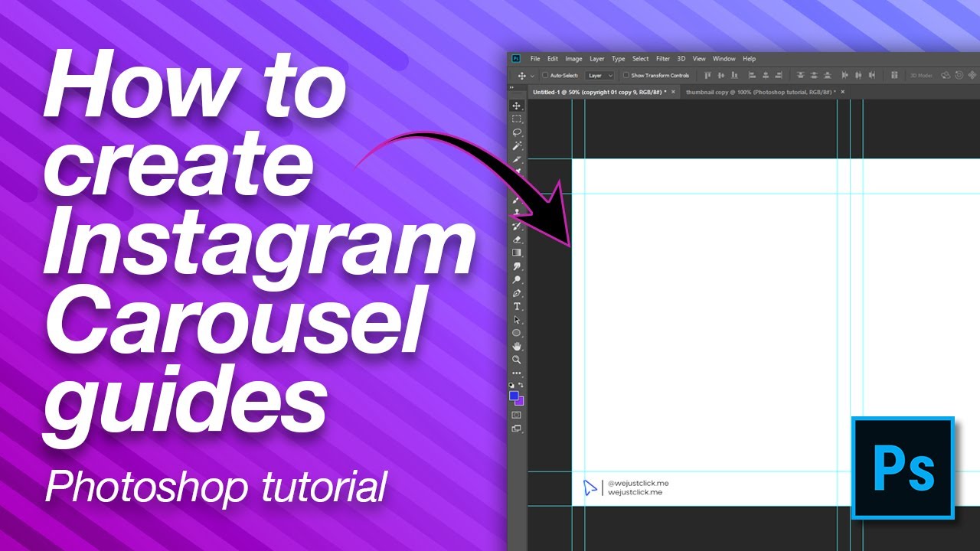The width and height of the screenshot is (980, 551).
Task: Open the Layer menu
Action: click(x=596, y=59)
